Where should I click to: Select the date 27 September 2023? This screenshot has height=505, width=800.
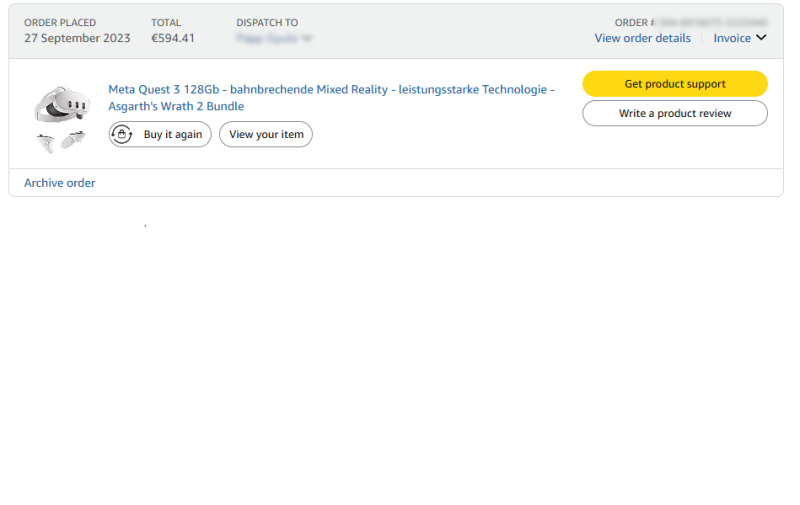(77, 38)
